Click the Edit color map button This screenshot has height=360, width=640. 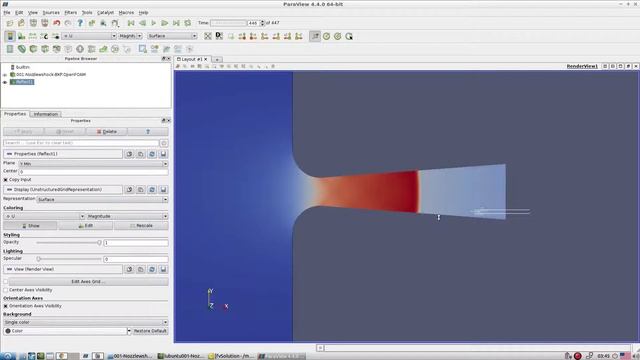[x=86, y=226]
